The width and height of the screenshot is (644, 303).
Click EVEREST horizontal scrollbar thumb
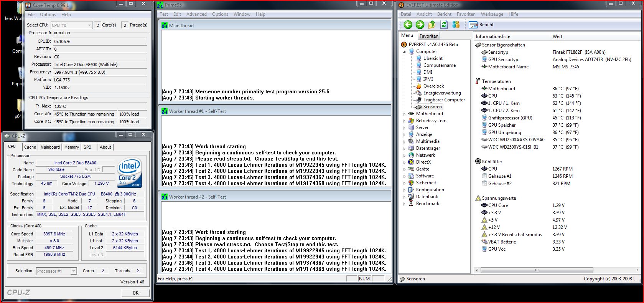click(x=537, y=270)
